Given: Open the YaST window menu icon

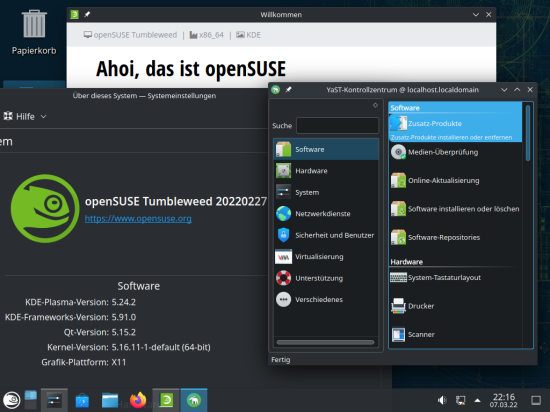Looking at the screenshot, I should tap(276, 90).
